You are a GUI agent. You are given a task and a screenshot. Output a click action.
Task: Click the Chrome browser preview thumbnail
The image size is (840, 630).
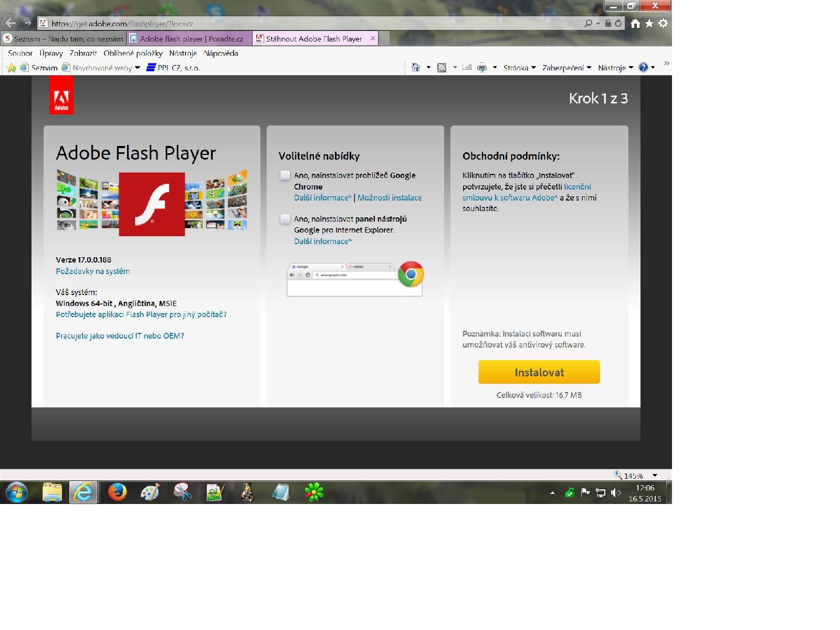pos(355,279)
